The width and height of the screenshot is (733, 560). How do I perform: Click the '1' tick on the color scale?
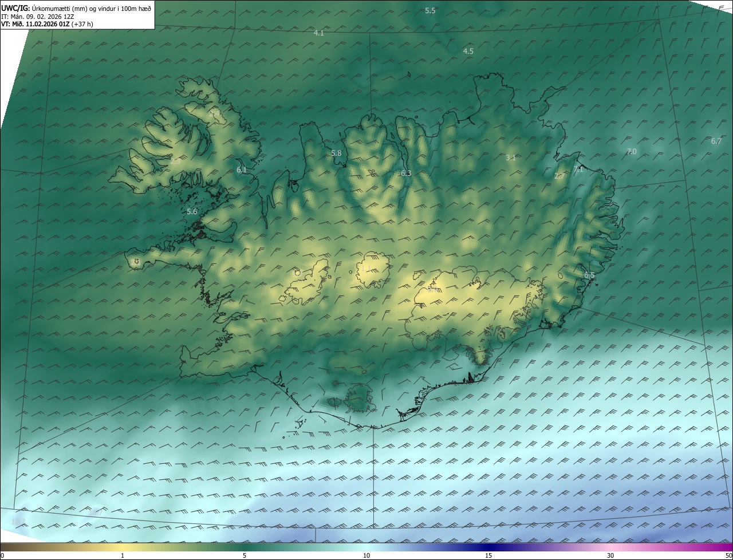tap(123, 555)
